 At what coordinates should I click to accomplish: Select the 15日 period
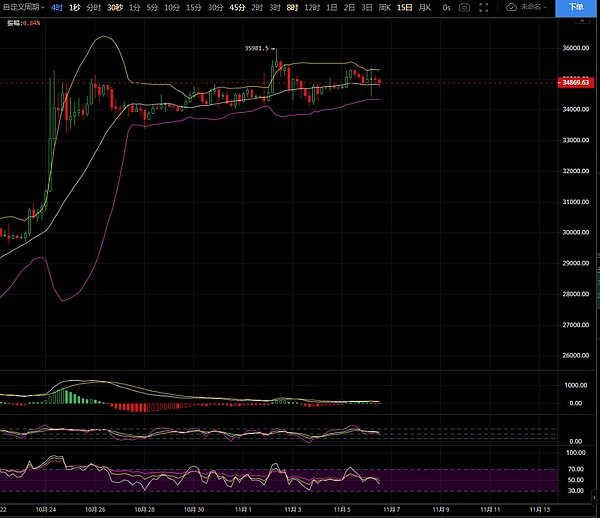[x=404, y=7]
